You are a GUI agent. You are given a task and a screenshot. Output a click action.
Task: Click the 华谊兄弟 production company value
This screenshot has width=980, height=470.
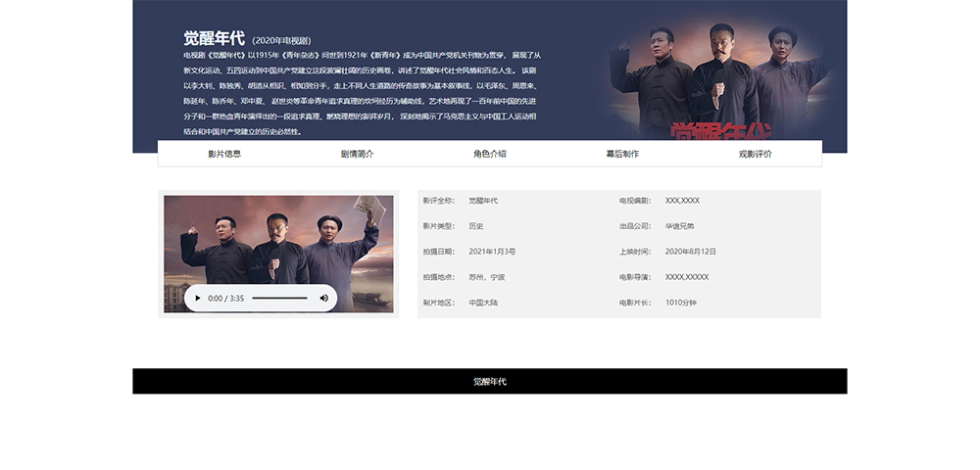[679, 226]
